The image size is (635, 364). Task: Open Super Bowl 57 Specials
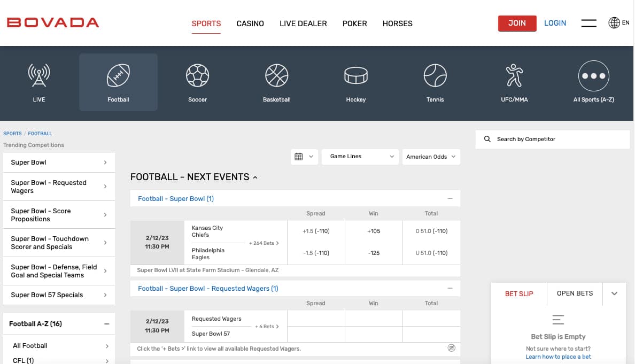point(59,295)
